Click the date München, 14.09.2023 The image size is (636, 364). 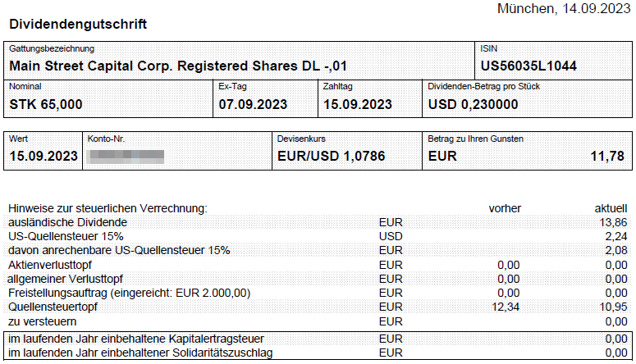565,9
